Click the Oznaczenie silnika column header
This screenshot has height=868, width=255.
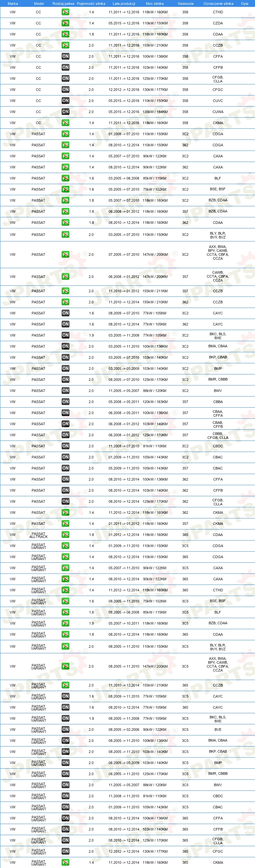pos(218,4)
